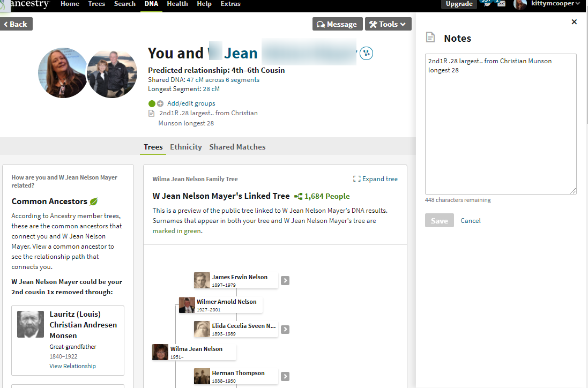Click the green 1,684 People count
This screenshot has height=388, width=588.
pyautogui.click(x=327, y=196)
